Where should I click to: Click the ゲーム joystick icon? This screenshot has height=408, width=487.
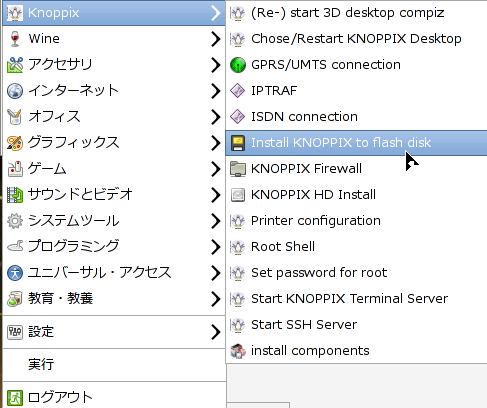15,169
